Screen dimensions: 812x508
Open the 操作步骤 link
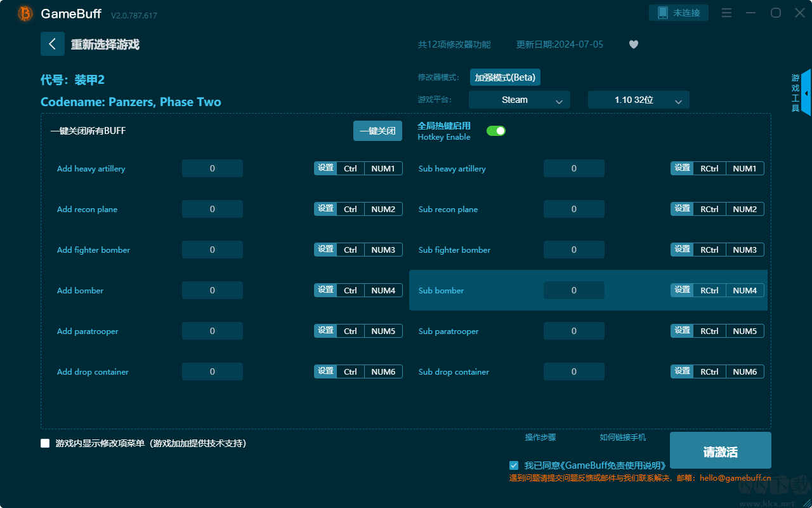[x=540, y=437]
